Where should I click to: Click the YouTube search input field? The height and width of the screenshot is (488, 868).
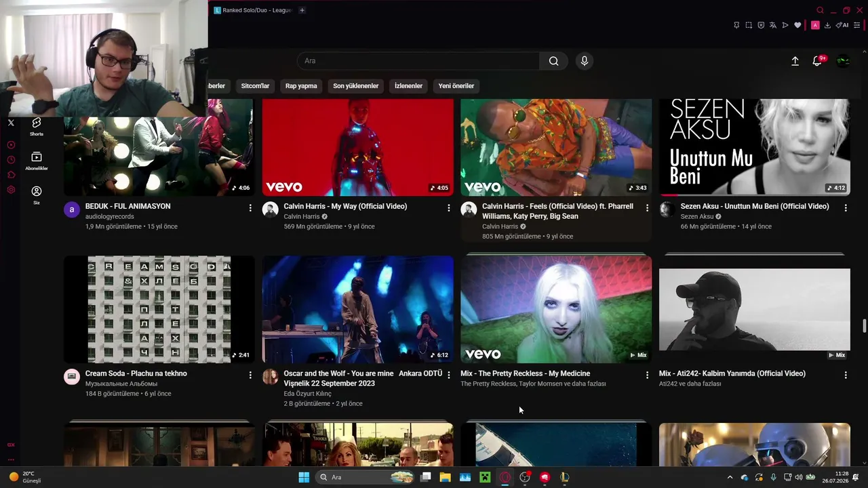(418, 61)
